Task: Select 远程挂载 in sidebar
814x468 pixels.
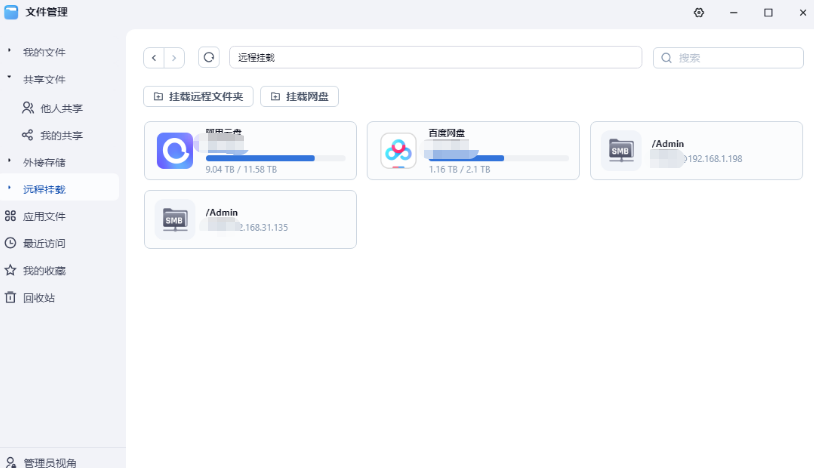Action: (59, 189)
